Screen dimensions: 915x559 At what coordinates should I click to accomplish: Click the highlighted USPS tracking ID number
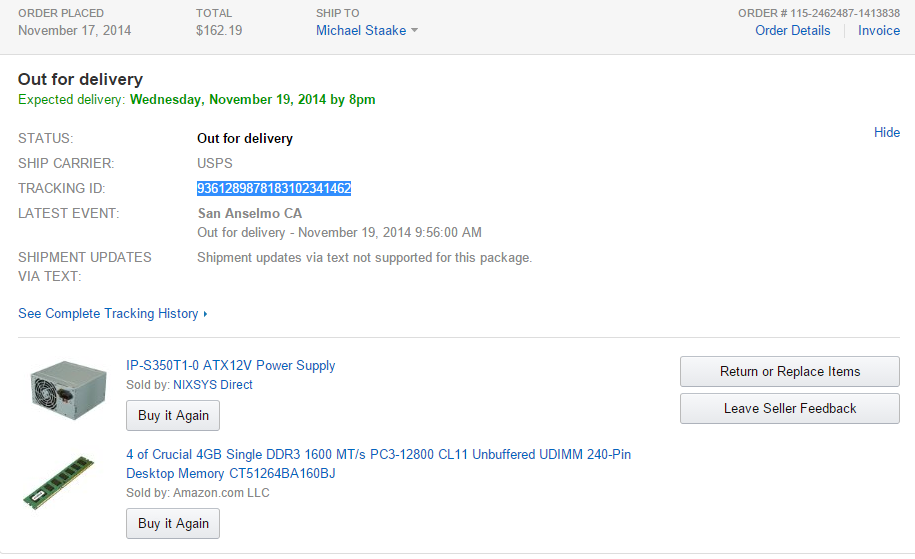(x=273, y=188)
